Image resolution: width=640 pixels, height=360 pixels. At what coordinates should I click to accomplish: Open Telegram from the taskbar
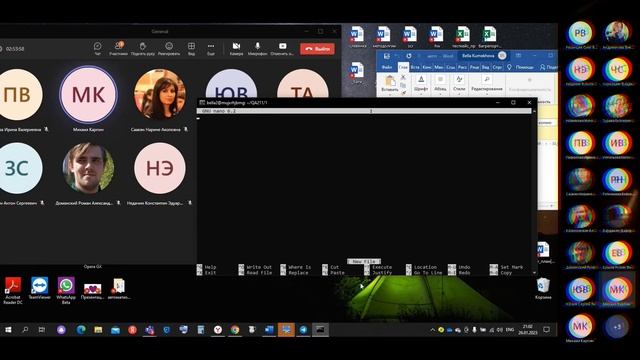[303, 329]
